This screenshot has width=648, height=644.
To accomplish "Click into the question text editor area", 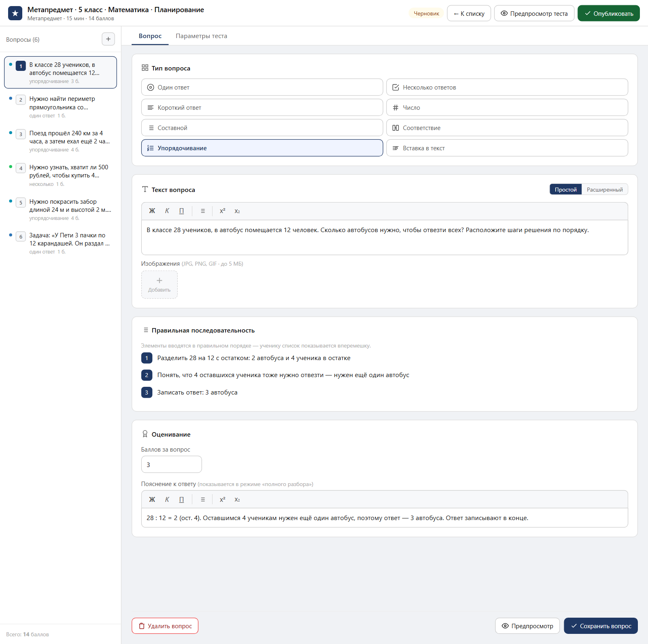I will point(385,237).
